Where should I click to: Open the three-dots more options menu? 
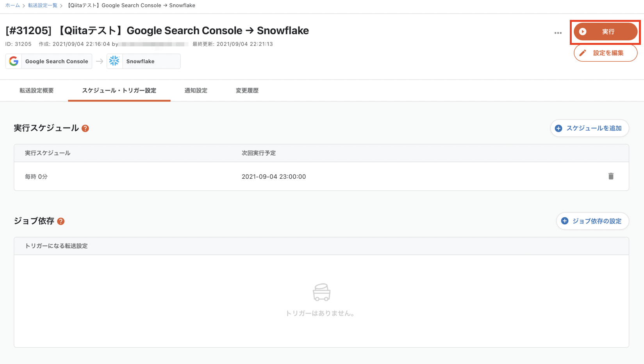click(558, 33)
